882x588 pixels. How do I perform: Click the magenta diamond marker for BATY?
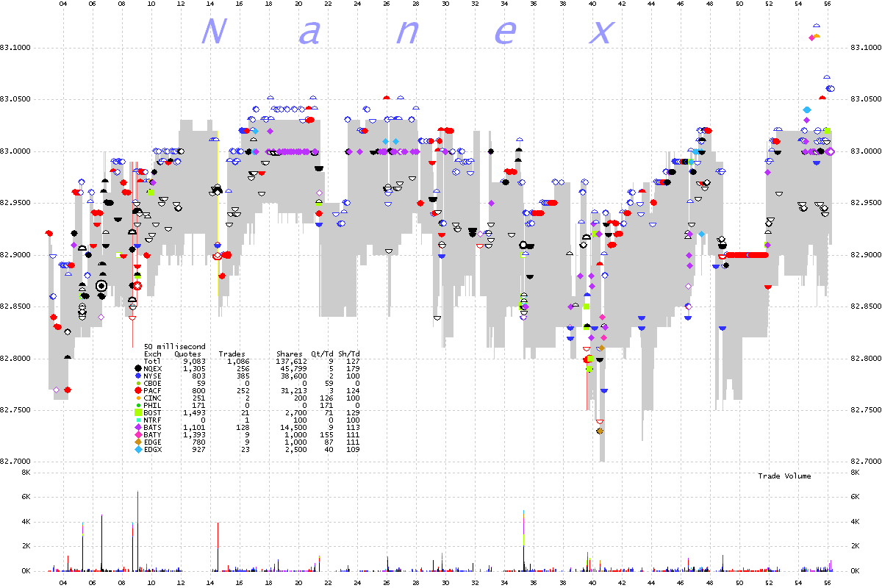pyautogui.click(x=137, y=434)
